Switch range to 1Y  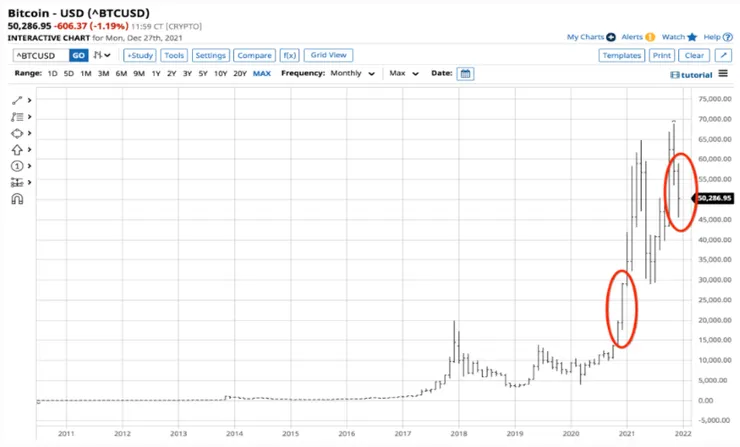156,73
